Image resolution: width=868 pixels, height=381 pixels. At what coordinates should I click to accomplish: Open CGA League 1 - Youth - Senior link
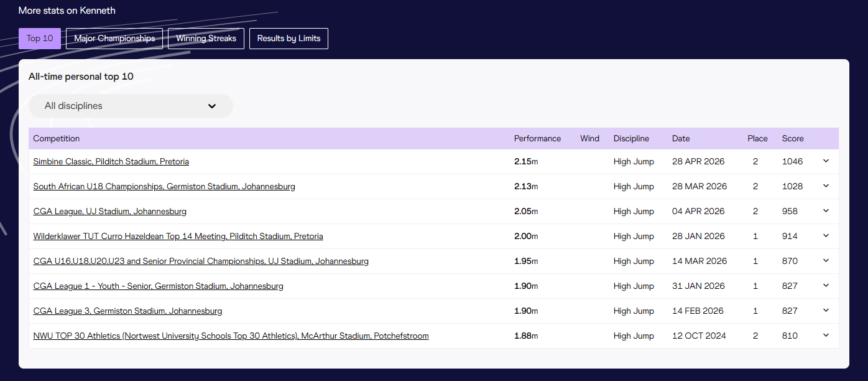point(158,286)
